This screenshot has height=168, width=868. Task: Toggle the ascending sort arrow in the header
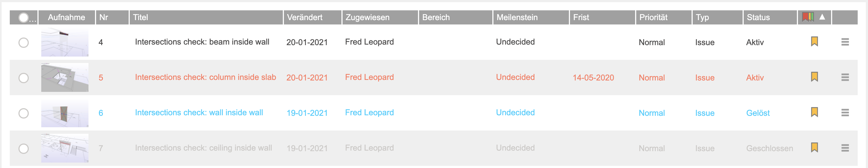click(x=822, y=17)
